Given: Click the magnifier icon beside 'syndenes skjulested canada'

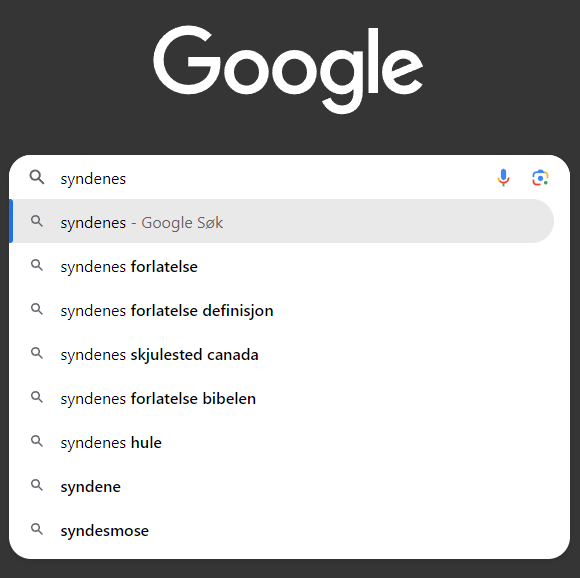Looking at the screenshot, I should [x=37, y=353].
